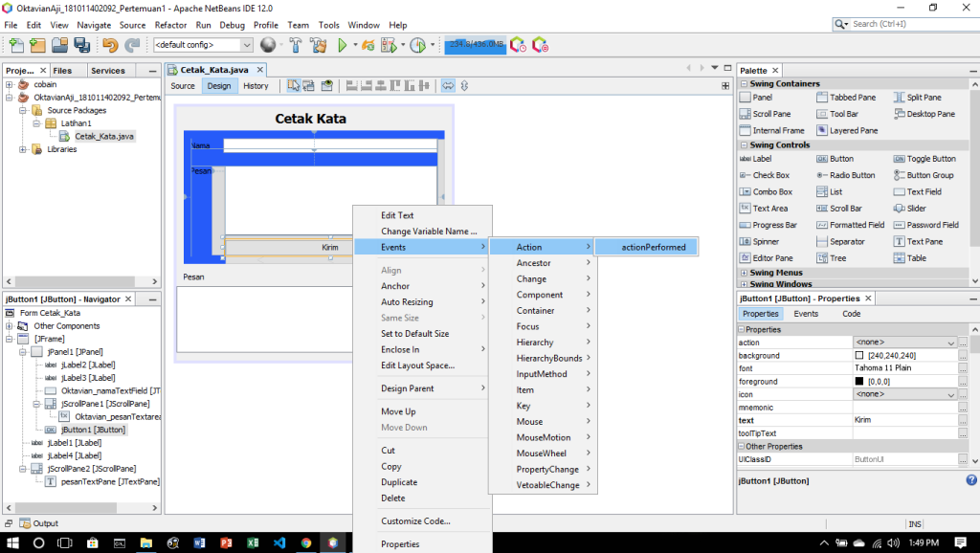Image resolution: width=980 pixels, height=553 pixels.
Task: Expand the Swing Menus palette section
Action: [x=744, y=273]
